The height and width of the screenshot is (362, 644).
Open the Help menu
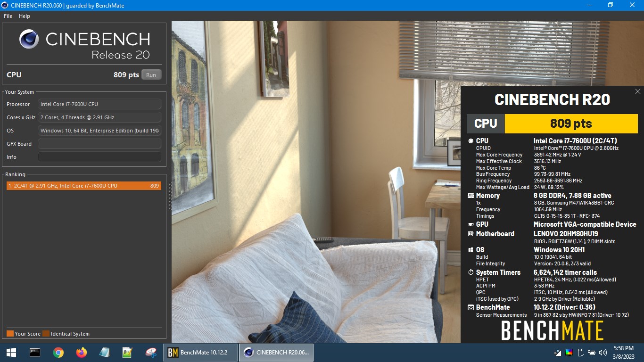click(x=25, y=16)
